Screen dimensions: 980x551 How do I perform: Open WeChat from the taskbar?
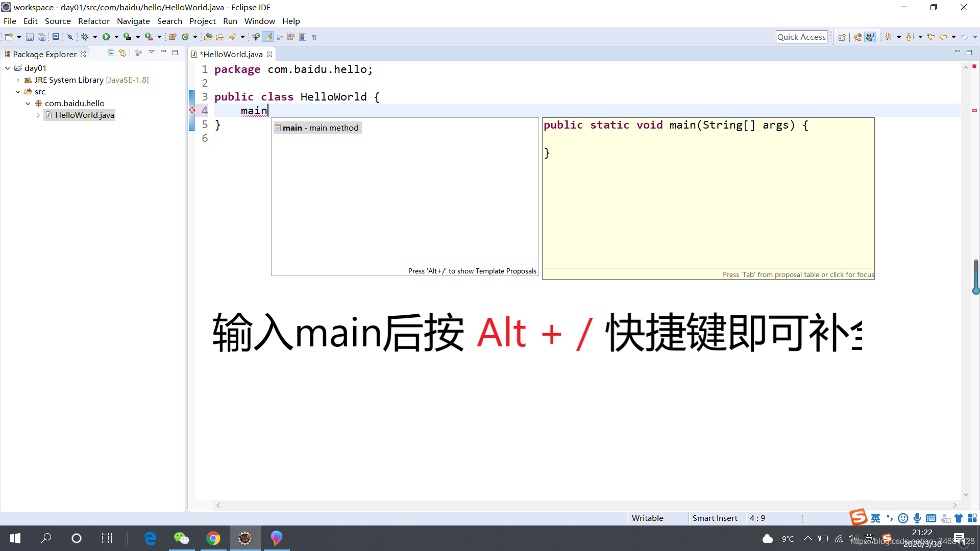coord(181,538)
